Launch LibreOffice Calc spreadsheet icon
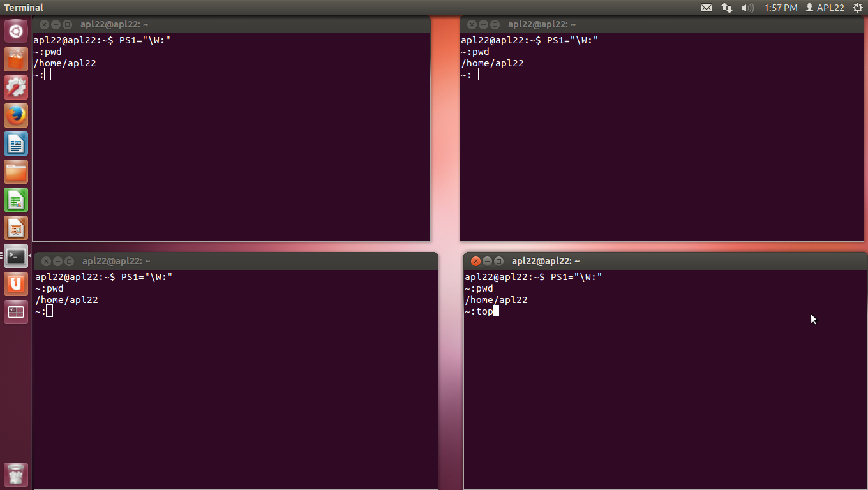 [x=16, y=200]
